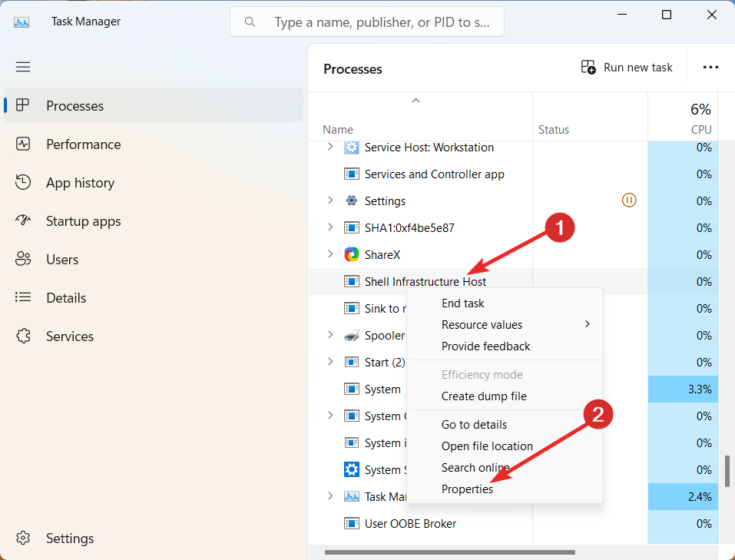The height and width of the screenshot is (560, 735).
Task: Select End task in context menu
Action: click(462, 303)
